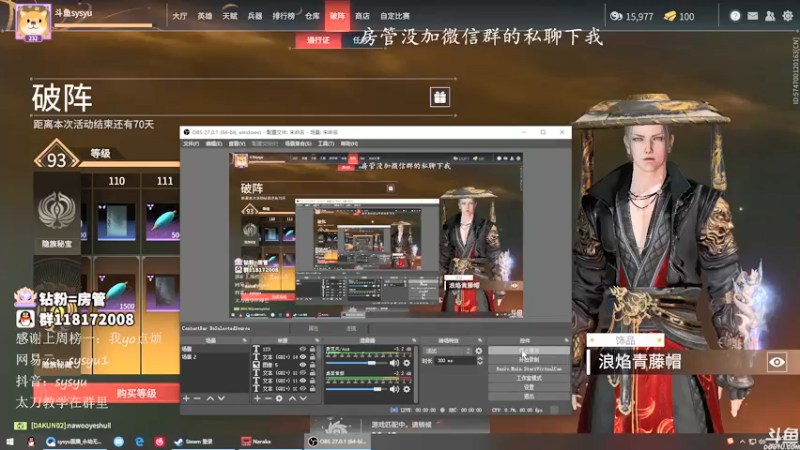Open the OBS 帮助(H) menu

[349, 144]
